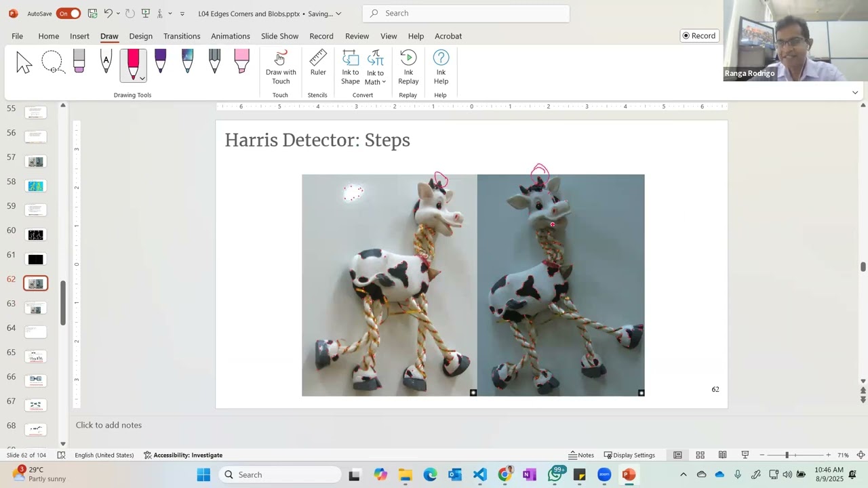This screenshot has height=488, width=868.
Task: Click into the Search box in title bar
Action: coord(467,14)
